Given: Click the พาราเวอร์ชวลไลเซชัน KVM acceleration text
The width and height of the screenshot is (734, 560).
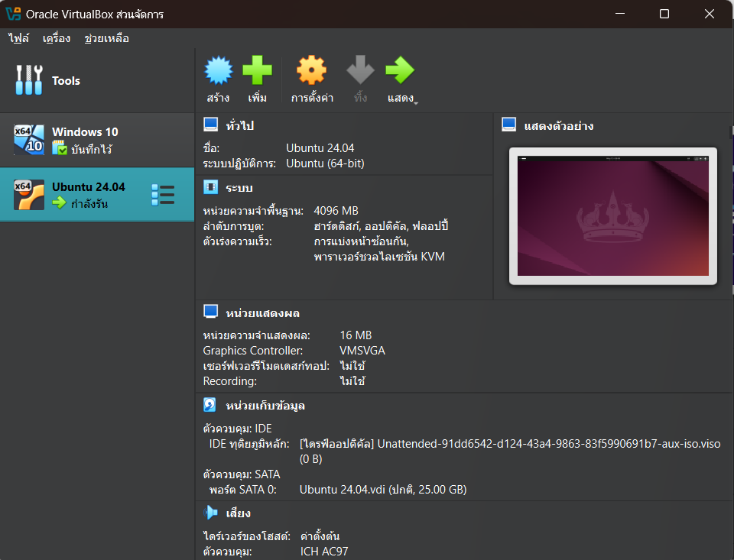Looking at the screenshot, I should click(380, 257).
